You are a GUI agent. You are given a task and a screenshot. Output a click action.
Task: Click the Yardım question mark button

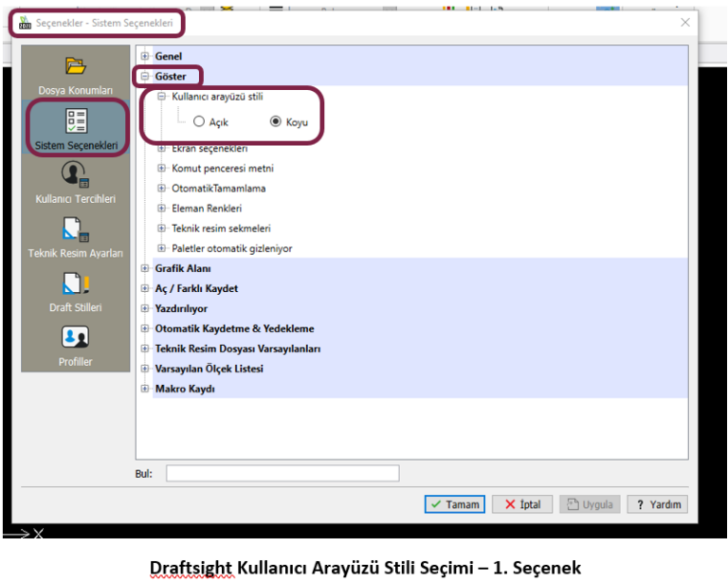pyautogui.click(x=657, y=504)
